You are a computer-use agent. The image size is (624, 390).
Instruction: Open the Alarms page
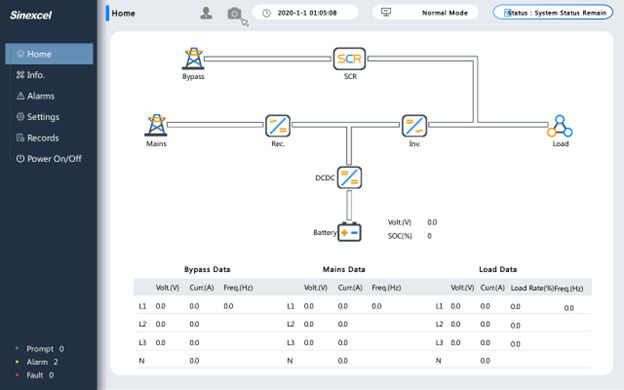tap(35, 96)
